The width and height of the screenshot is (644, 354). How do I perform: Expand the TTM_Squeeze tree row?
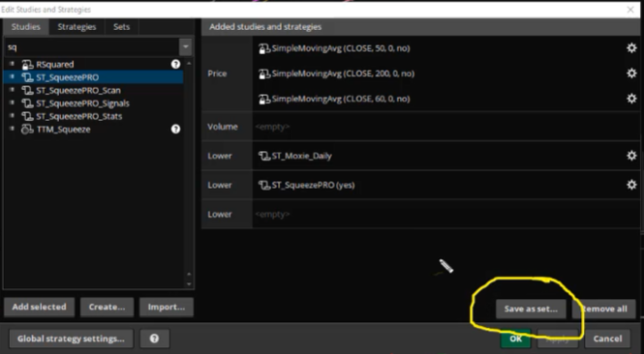(x=12, y=129)
